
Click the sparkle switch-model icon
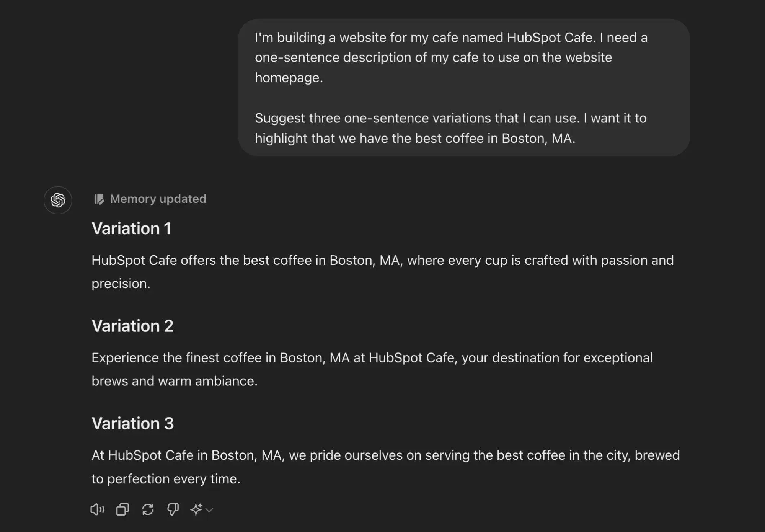196,509
